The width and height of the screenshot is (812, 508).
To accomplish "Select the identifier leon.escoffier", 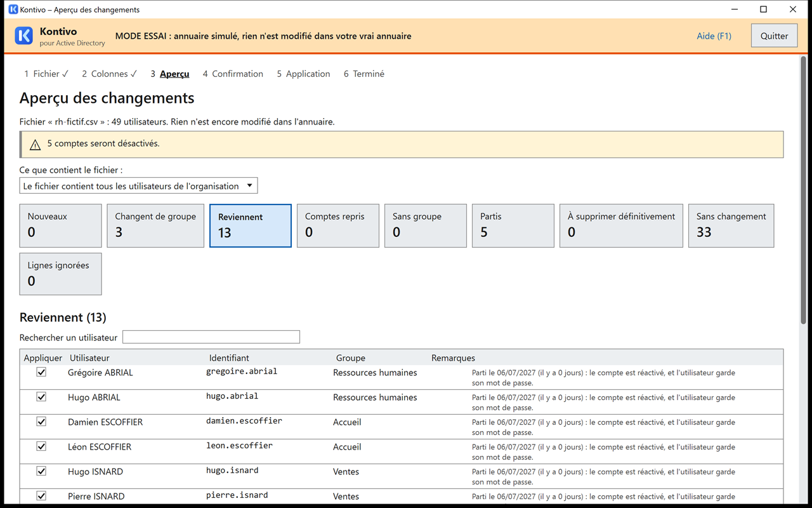I will click(239, 446).
